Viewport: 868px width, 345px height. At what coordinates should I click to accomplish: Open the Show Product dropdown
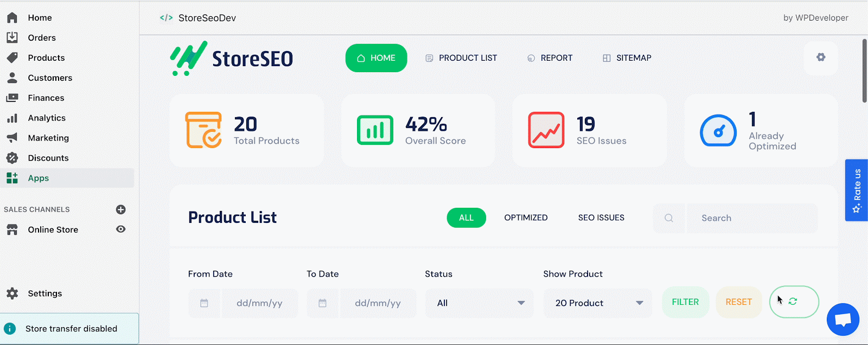(x=598, y=303)
